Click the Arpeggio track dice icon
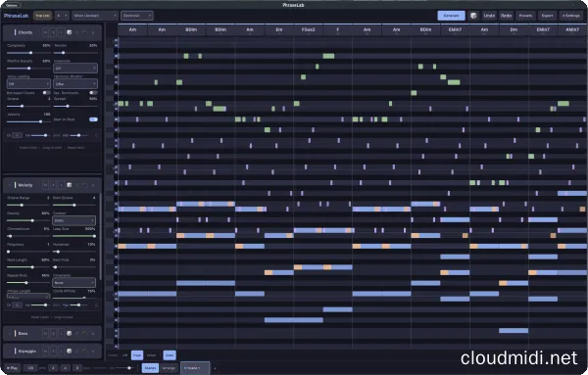 (69, 352)
